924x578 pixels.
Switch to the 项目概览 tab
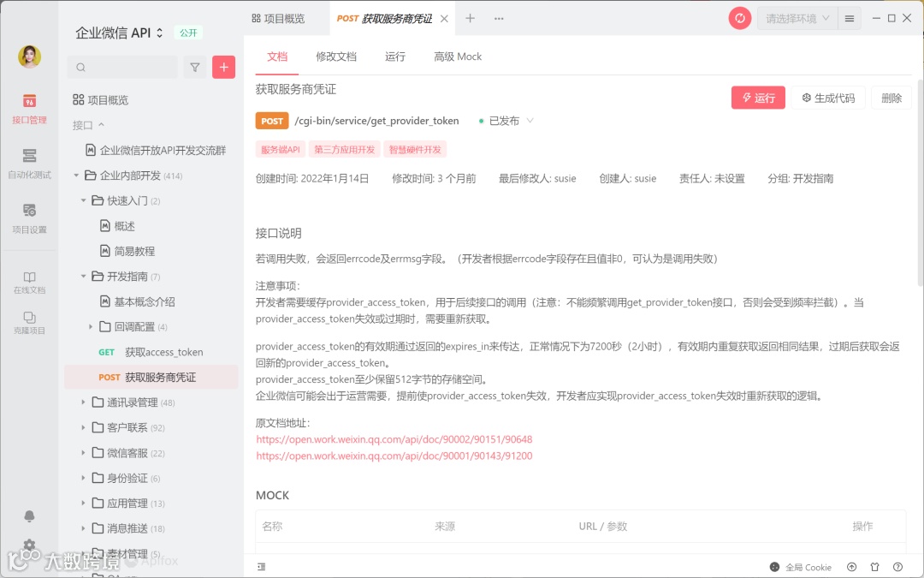pyautogui.click(x=278, y=19)
